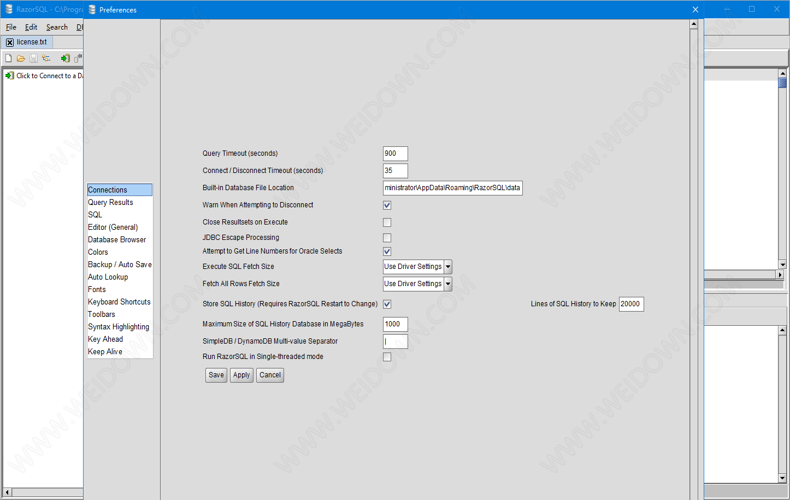
Task: Select Backup / Auto Save category
Action: pyautogui.click(x=119, y=265)
